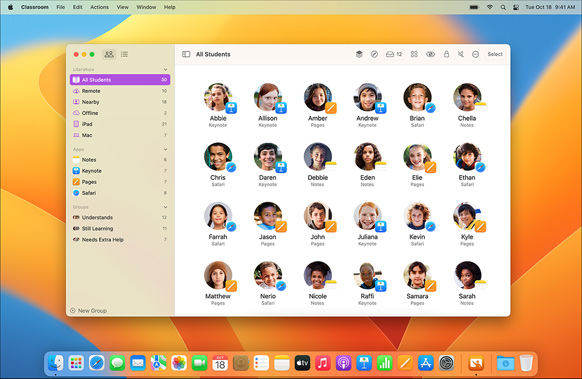Screen dimensions: 582x379
Task: Click the inbox tray icon showing 12
Action: (394, 54)
